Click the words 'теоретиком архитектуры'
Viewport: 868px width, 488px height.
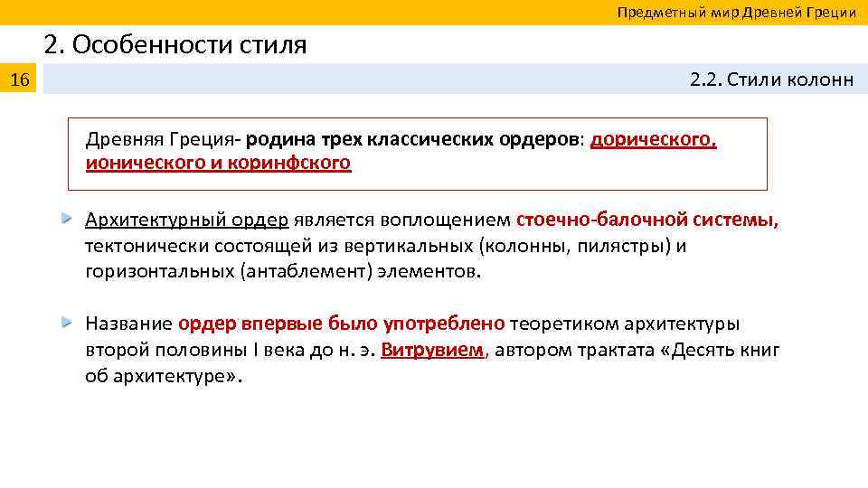coord(625,324)
